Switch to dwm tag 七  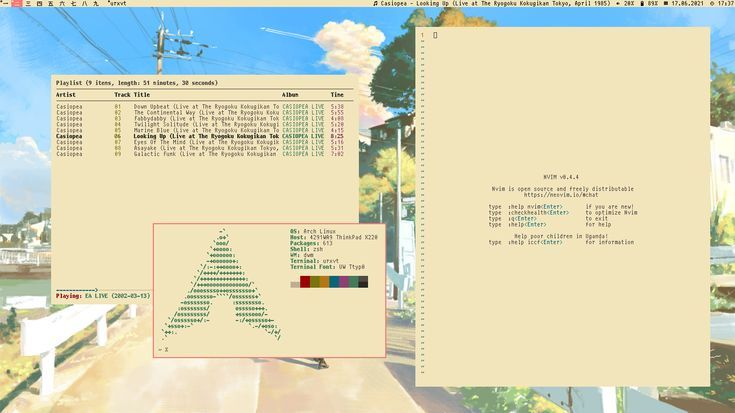73,3
